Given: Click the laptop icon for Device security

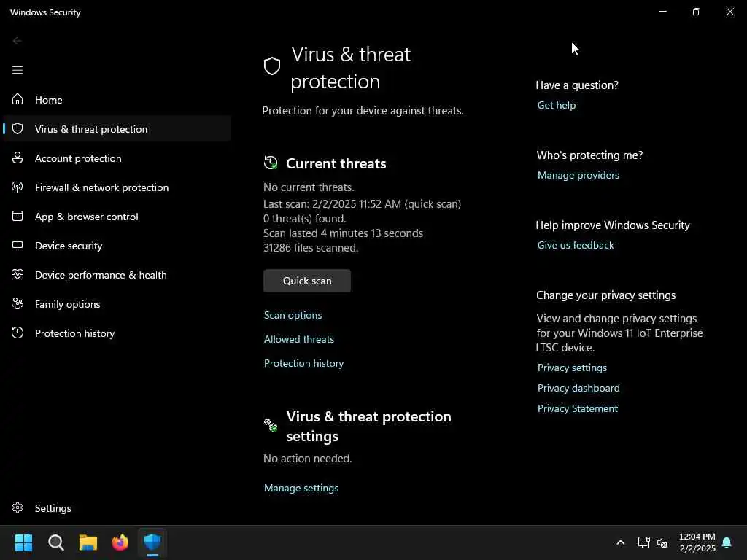Looking at the screenshot, I should 18,245.
